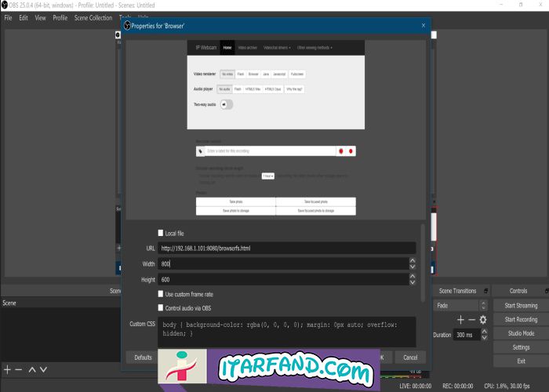Screen dimensions: 549x392
Task: Add a scene transition with plus icon
Action: (x=460, y=320)
